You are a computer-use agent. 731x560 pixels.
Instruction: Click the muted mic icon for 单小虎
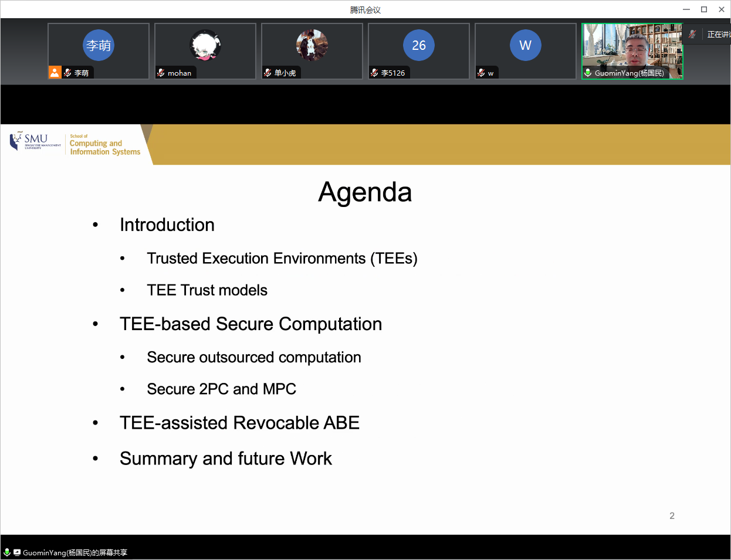[268, 73]
